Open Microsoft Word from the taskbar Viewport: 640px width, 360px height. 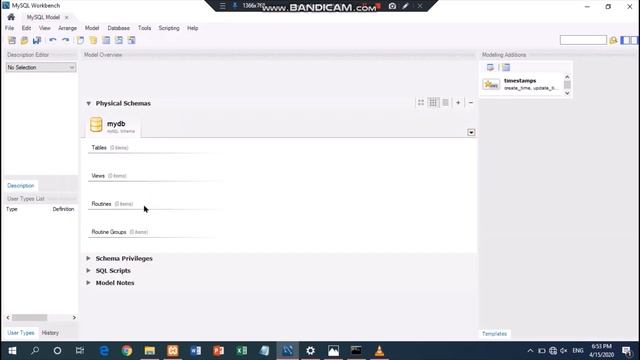(x=196, y=351)
